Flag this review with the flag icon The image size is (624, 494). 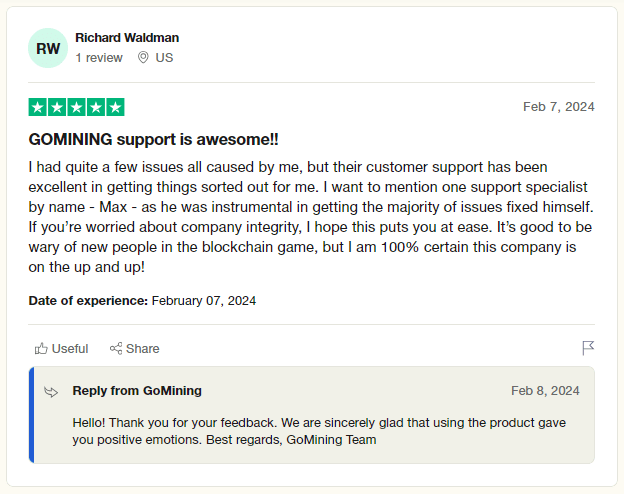pyautogui.click(x=588, y=348)
